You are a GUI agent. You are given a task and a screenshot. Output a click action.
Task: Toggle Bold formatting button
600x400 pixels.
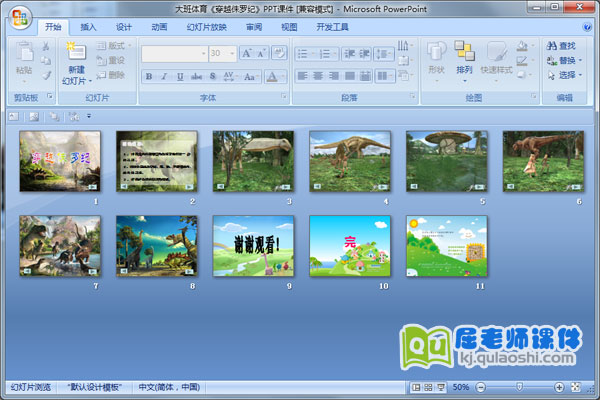[150, 76]
